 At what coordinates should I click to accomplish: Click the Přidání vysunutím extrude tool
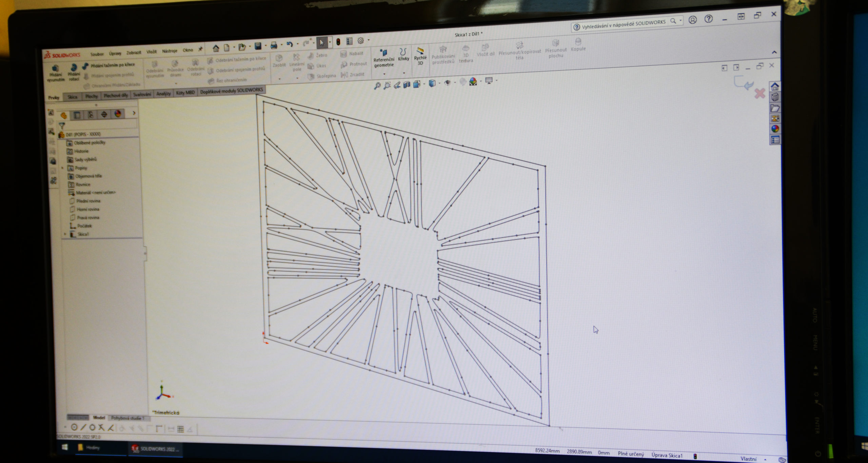[x=56, y=74]
